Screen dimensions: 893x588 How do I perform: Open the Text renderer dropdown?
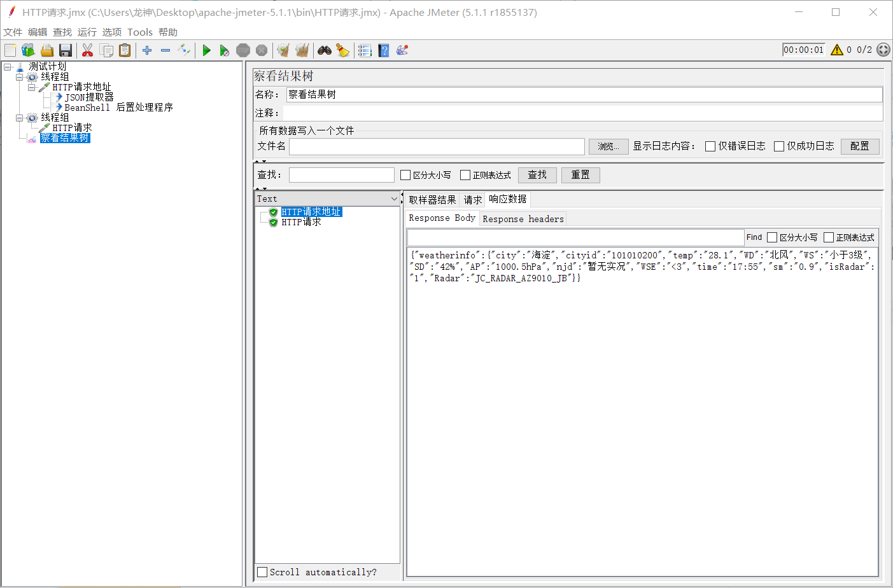coord(327,199)
